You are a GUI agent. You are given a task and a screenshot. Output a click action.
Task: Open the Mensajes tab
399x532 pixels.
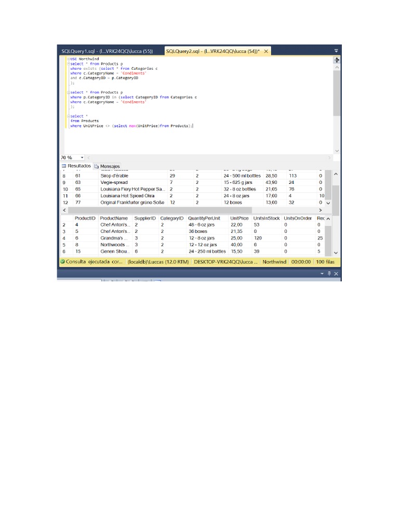click(107, 166)
